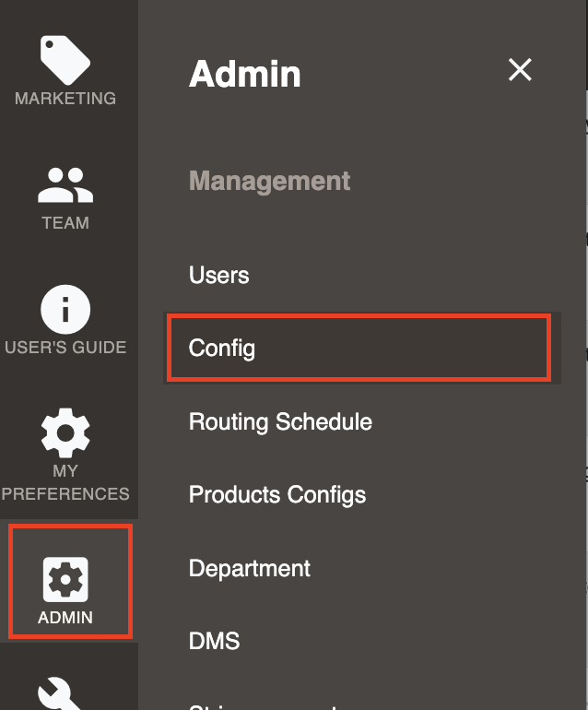Select the Admin gear-square icon
This screenshot has height=710, width=588.
point(65,580)
